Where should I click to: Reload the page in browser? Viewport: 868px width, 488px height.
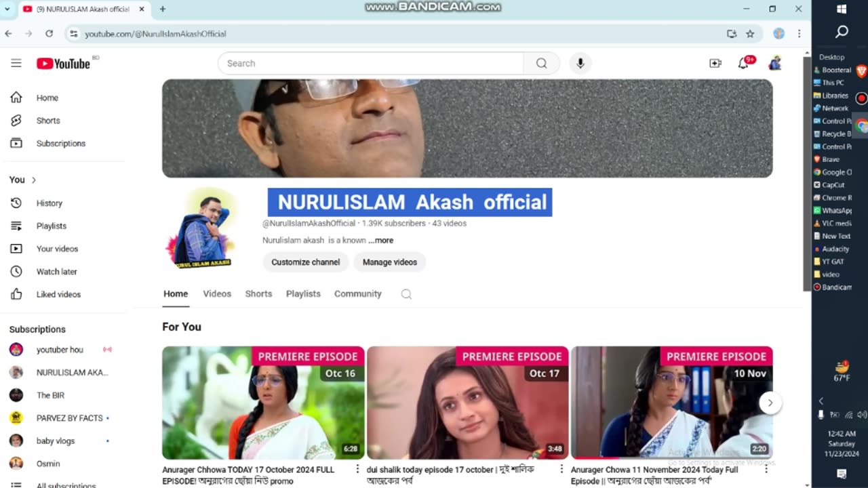(x=49, y=33)
